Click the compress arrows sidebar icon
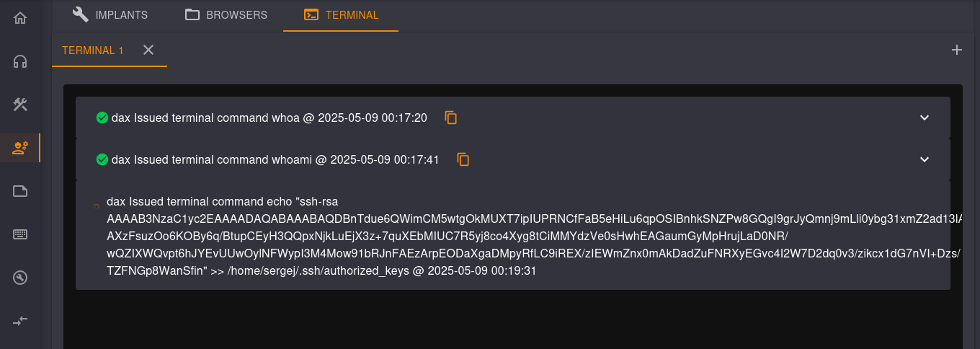This screenshot has height=349, width=980. click(20, 320)
